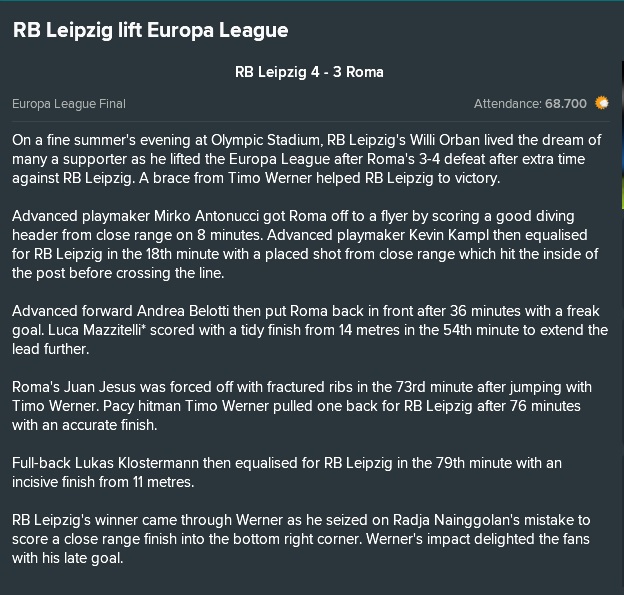Select the Europa League Final competition label
The width and height of the screenshot is (624, 595).
point(69,104)
